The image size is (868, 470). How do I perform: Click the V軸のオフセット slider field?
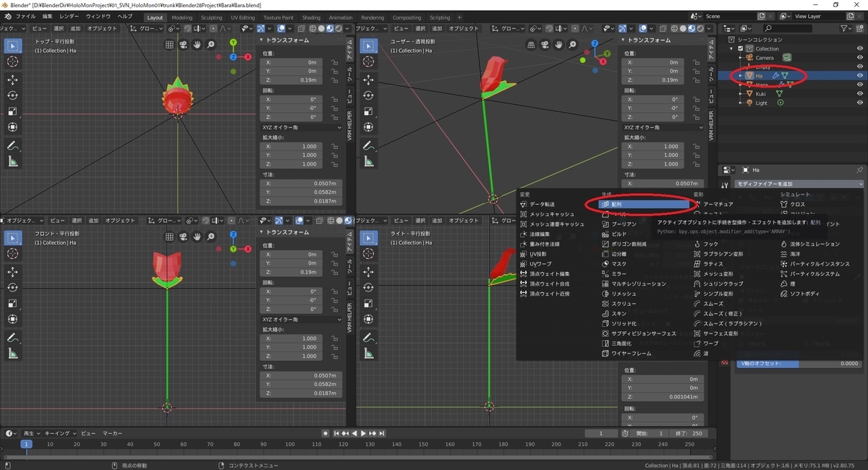[x=799, y=364]
